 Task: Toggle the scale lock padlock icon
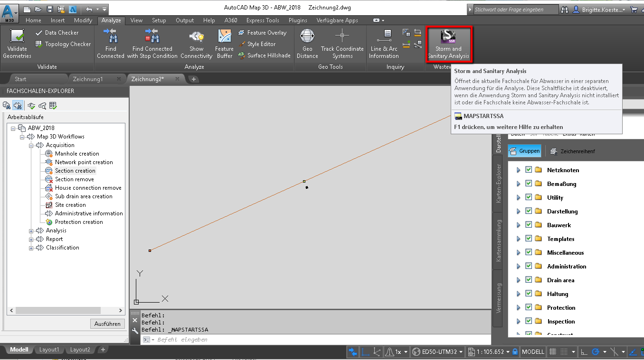pos(514,352)
